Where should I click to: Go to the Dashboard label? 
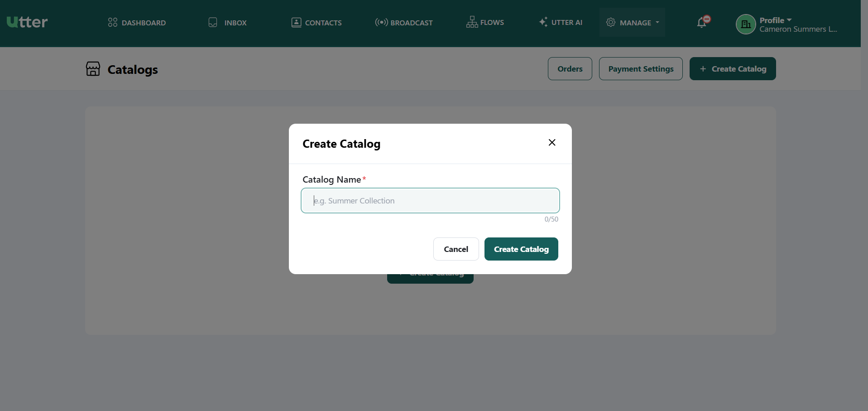144,23
